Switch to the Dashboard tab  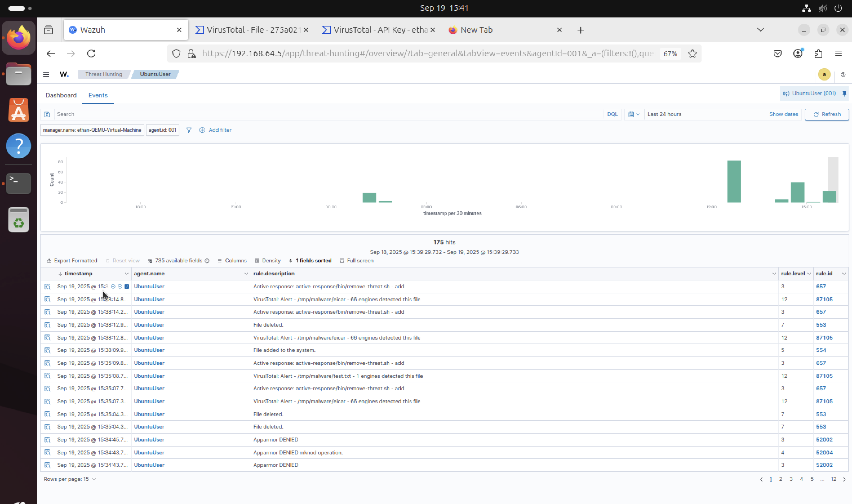click(61, 95)
